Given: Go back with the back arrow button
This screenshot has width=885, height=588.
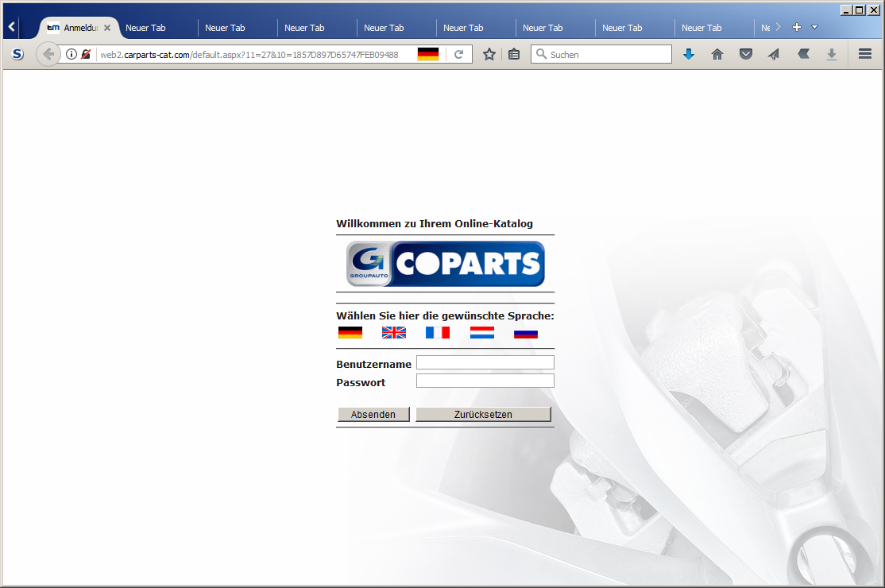Looking at the screenshot, I should click(48, 54).
